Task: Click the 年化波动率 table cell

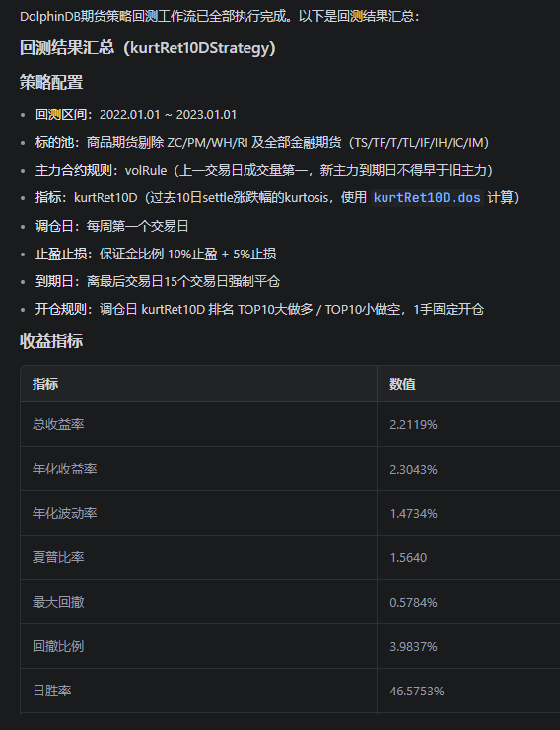Action: pos(198,513)
